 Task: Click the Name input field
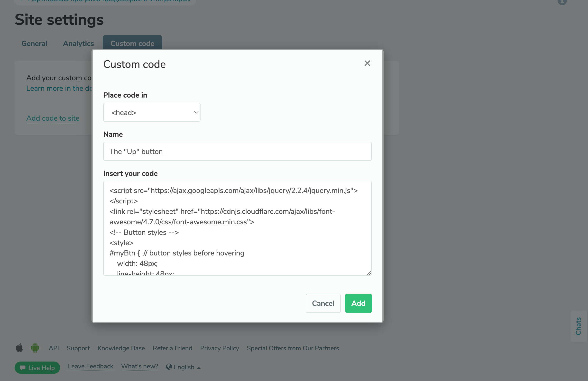[237, 151]
